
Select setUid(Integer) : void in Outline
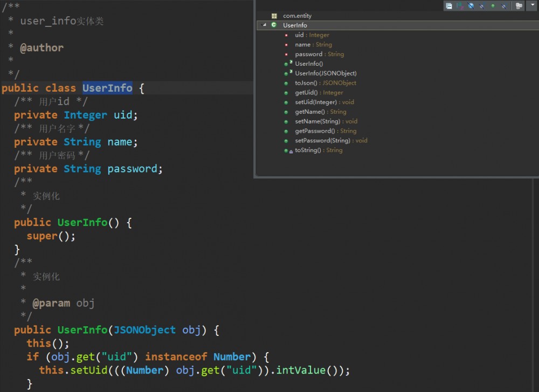point(324,102)
